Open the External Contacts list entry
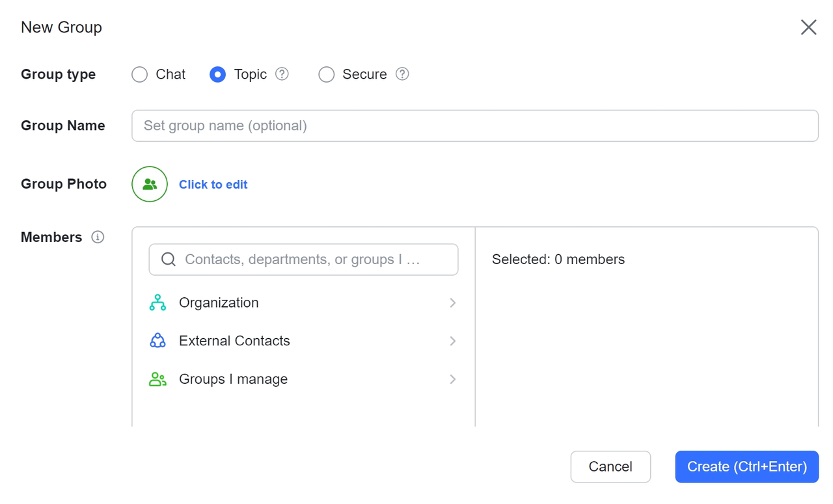Image resolution: width=833 pixels, height=504 pixels. tap(234, 341)
